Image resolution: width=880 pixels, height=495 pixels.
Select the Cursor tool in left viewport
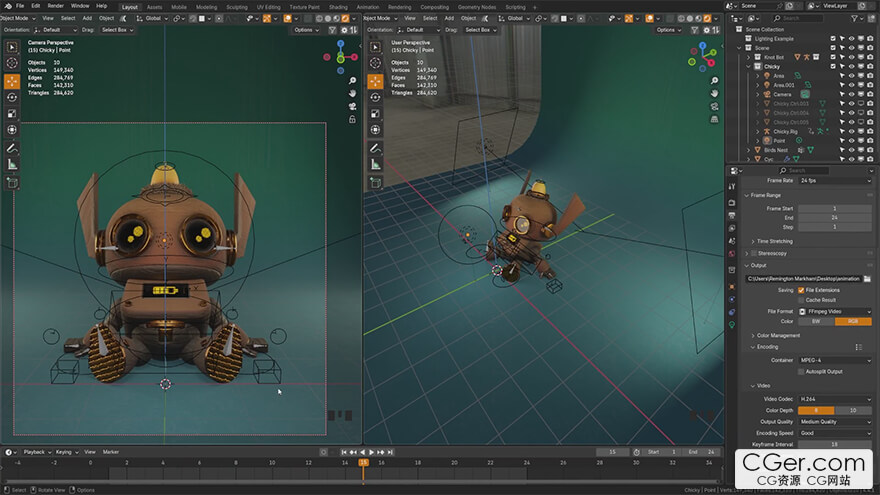pos(12,64)
